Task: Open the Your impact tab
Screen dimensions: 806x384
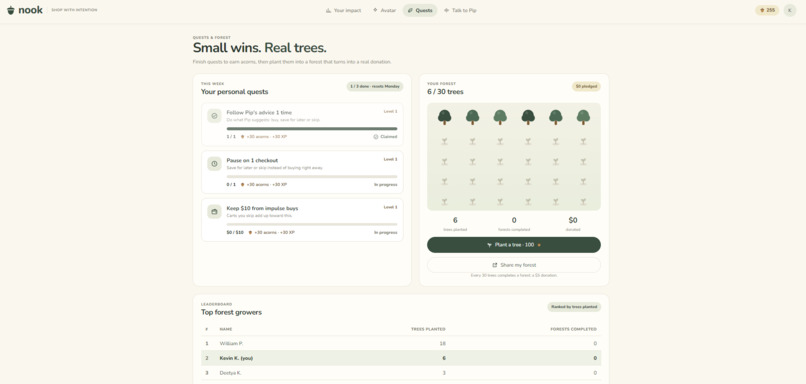Action: (x=343, y=10)
